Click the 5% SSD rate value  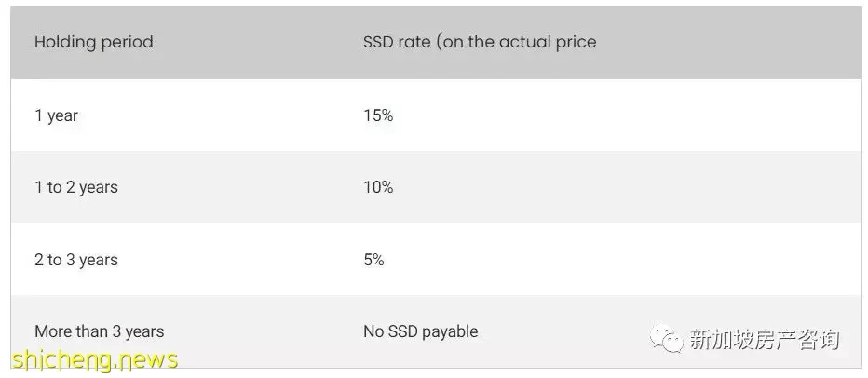373,260
